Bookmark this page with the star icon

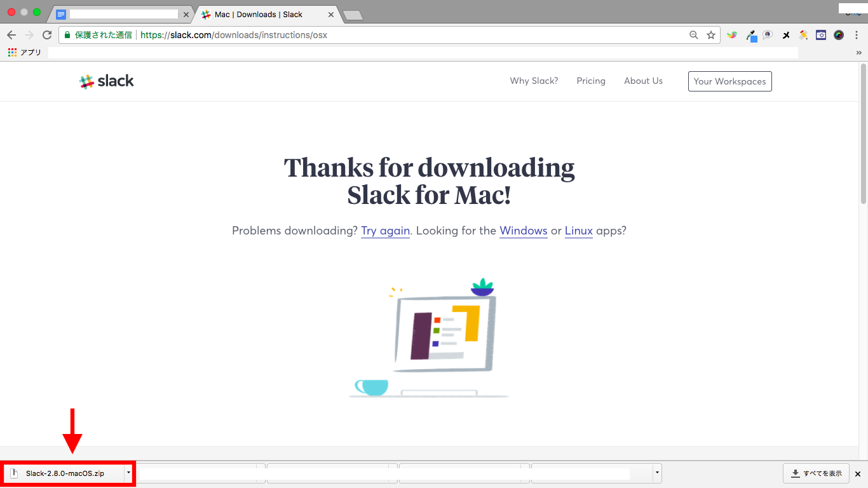[x=711, y=35]
